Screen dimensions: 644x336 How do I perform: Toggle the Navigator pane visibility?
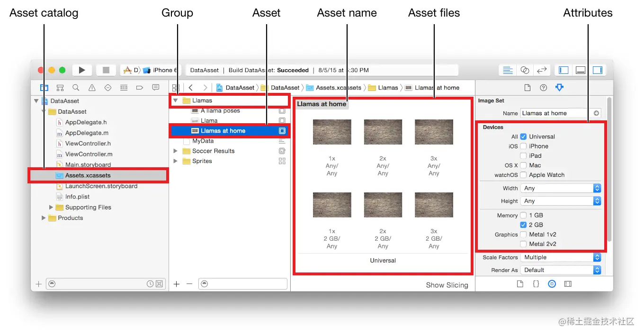pos(563,70)
